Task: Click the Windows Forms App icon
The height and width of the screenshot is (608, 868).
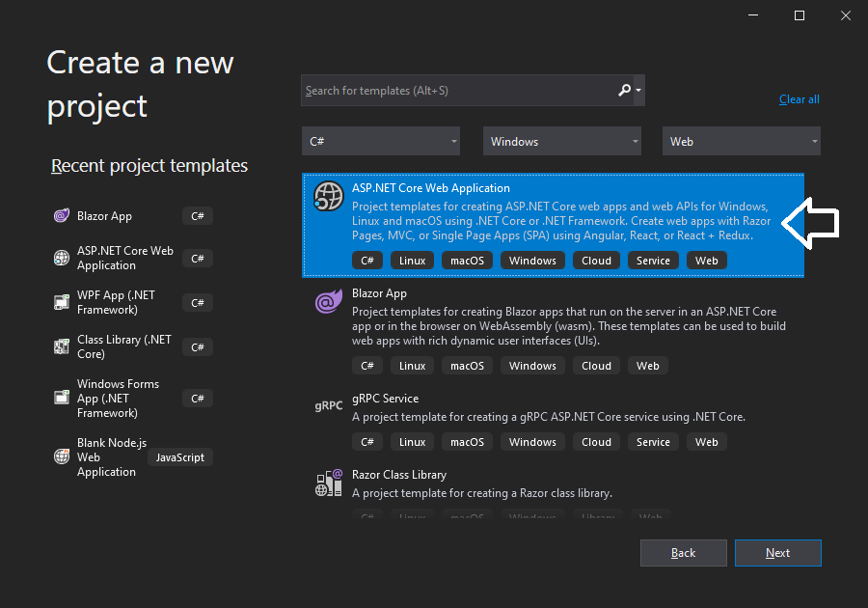Action: click(x=62, y=399)
